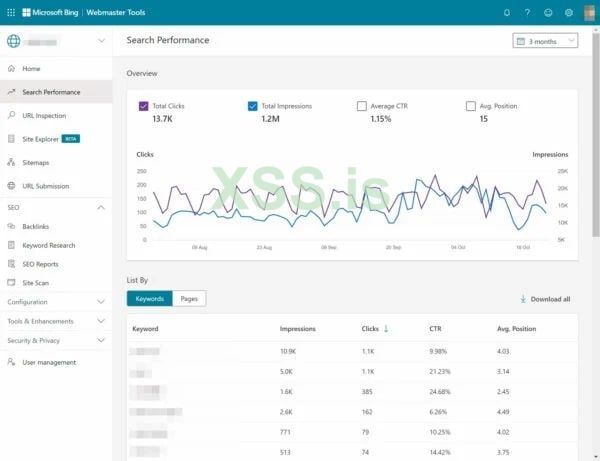Image resolution: width=600 pixels, height=461 pixels.
Task: Click the calendar icon in date selector
Action: coord(521,41)
